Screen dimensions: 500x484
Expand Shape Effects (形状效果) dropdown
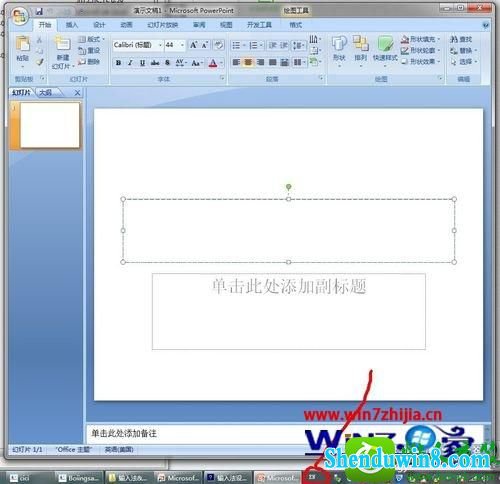[439, 61]
